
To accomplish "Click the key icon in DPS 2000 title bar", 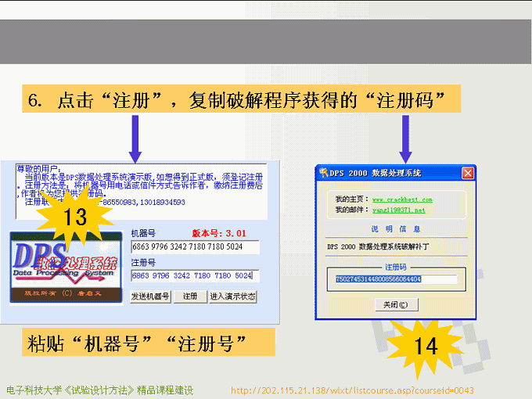I will [x=323, y=172].
